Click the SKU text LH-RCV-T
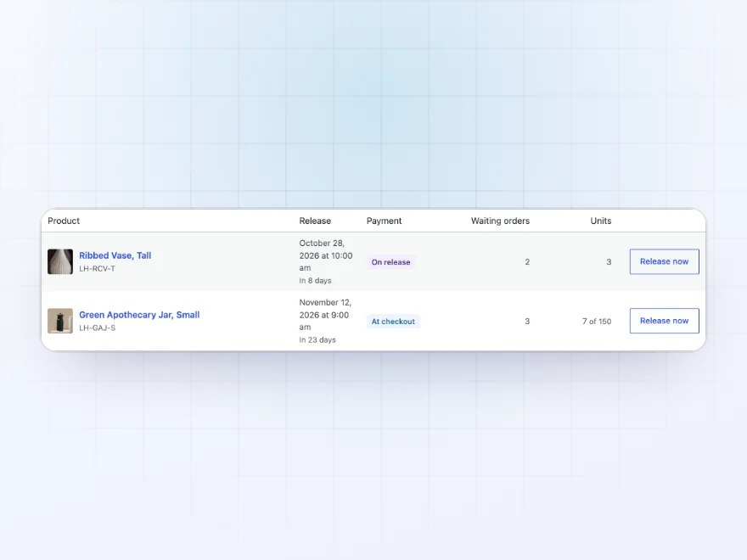This screenshot has height=560, width=747. (97, 269)
